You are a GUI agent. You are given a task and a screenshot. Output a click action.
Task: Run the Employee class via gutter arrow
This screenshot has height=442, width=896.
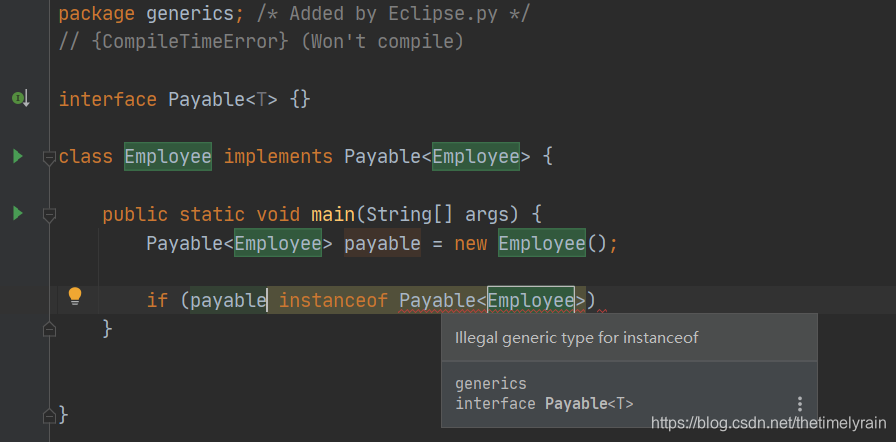click(x=18, y=156)
